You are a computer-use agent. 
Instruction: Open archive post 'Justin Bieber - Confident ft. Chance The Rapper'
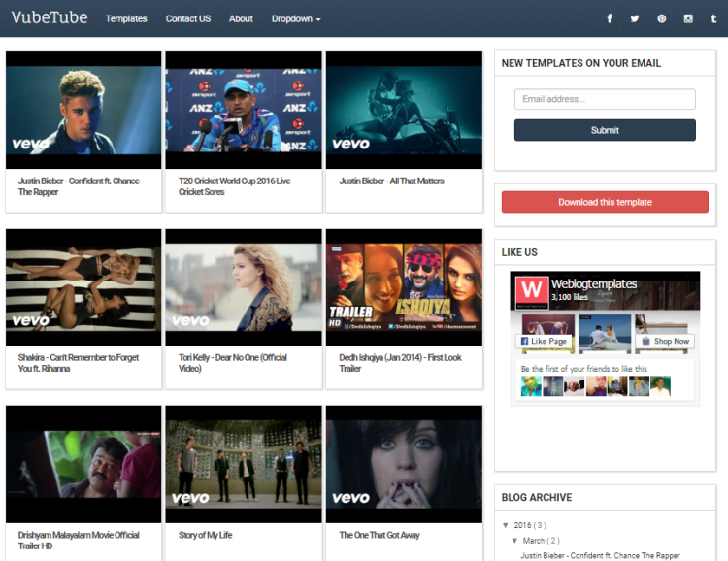click(600, 555)
